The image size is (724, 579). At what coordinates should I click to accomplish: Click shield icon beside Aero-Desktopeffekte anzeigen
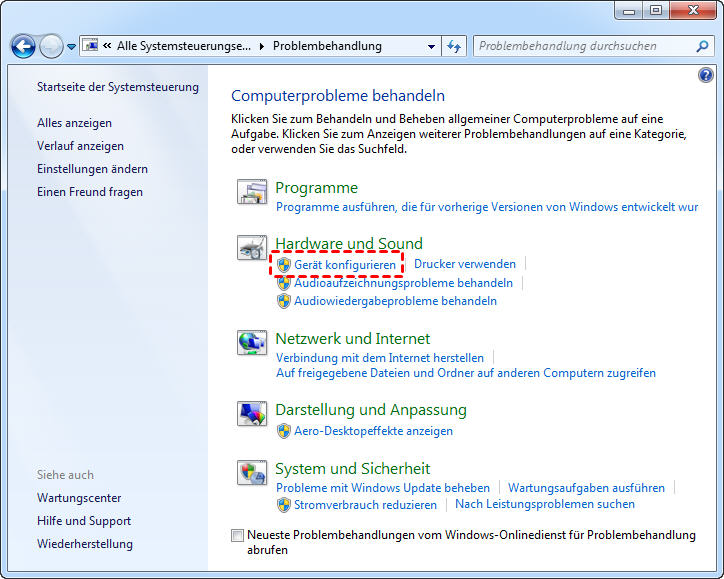(284, 431)
